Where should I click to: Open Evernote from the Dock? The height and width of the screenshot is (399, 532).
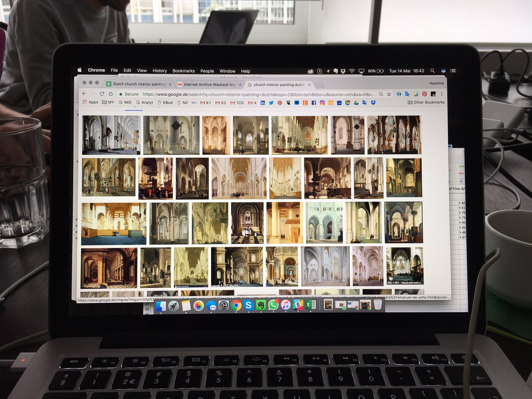point(261,305)
